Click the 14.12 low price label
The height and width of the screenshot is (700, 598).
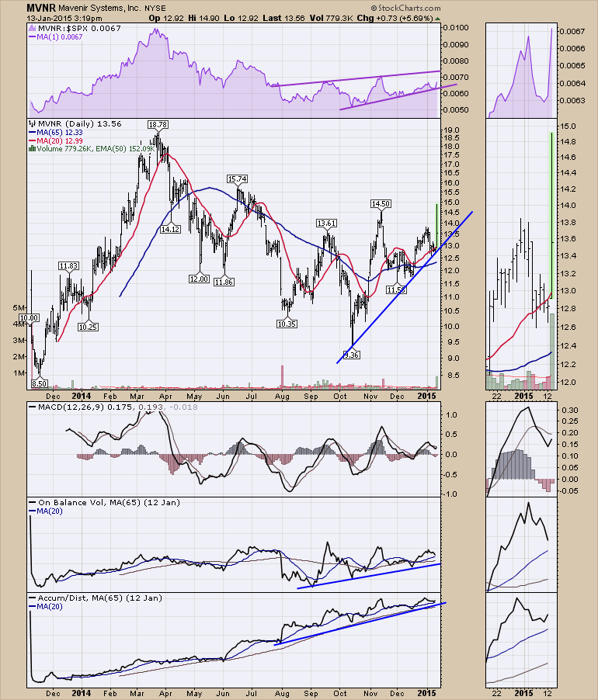click(x=170, y=229)
